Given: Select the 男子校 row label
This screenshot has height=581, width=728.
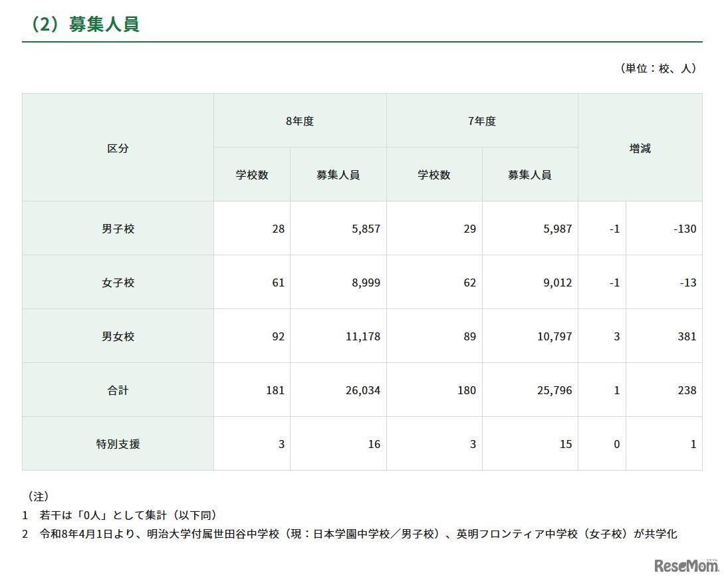Looking at the screenshot, I should click(x=118, y=227).
